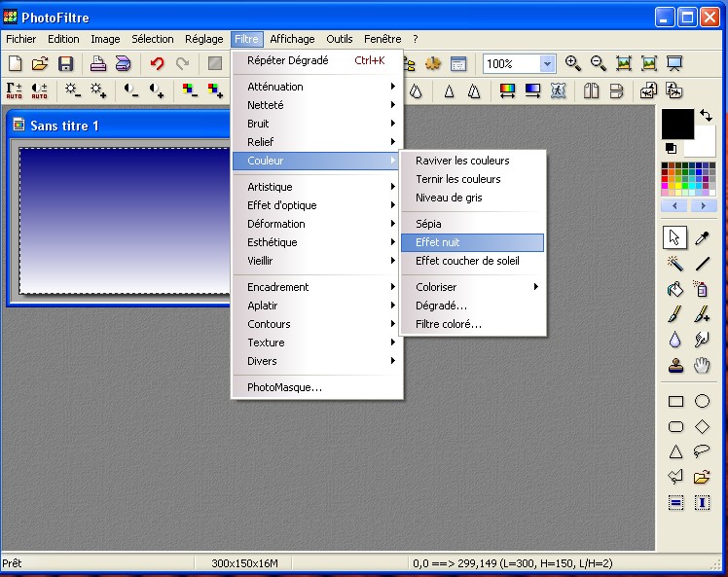
Task: Open the Affichage menu
Action: pos(292,39)
